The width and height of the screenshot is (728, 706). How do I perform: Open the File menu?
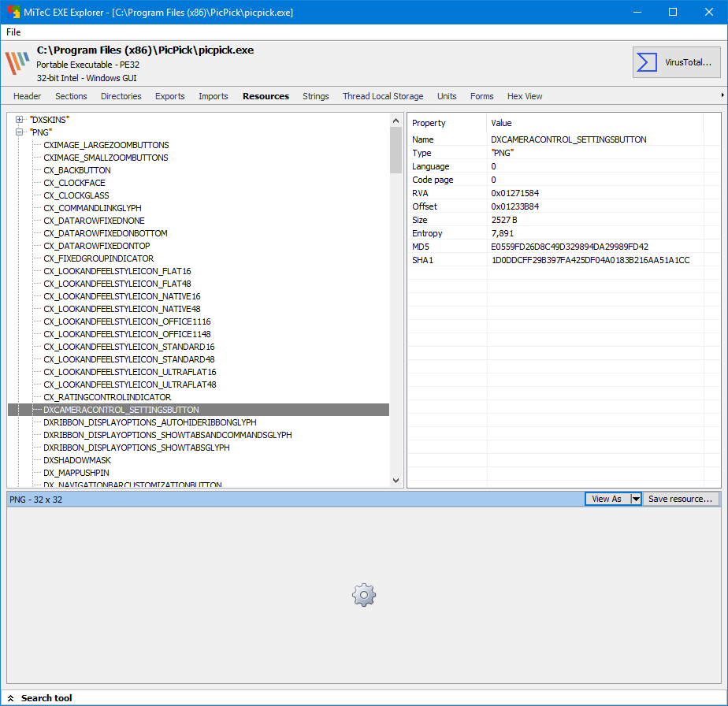tap(13, 32)
